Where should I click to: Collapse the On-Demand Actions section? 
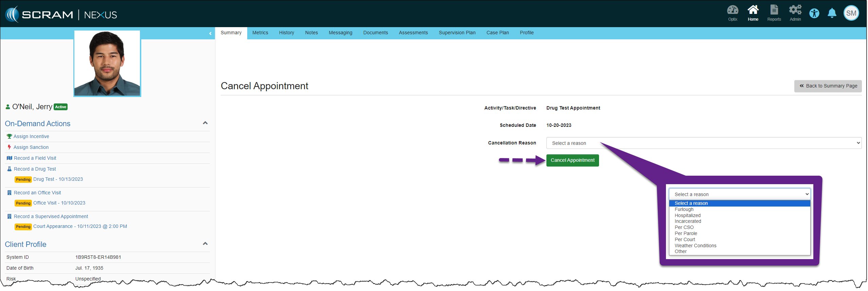[x=205, y=123]
